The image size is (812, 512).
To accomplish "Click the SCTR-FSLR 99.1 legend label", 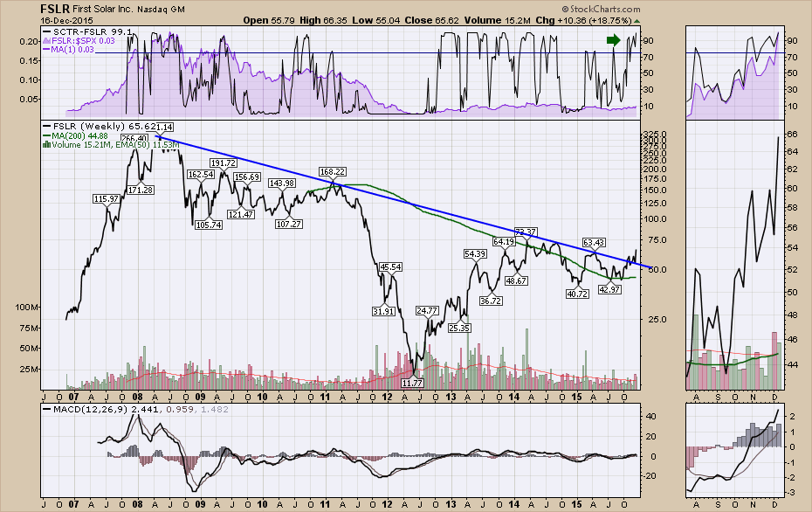I will (89, 31).
